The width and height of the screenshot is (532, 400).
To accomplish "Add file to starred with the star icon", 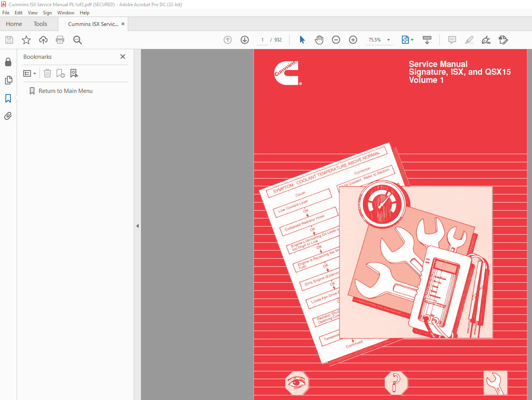I will (26, 40).
